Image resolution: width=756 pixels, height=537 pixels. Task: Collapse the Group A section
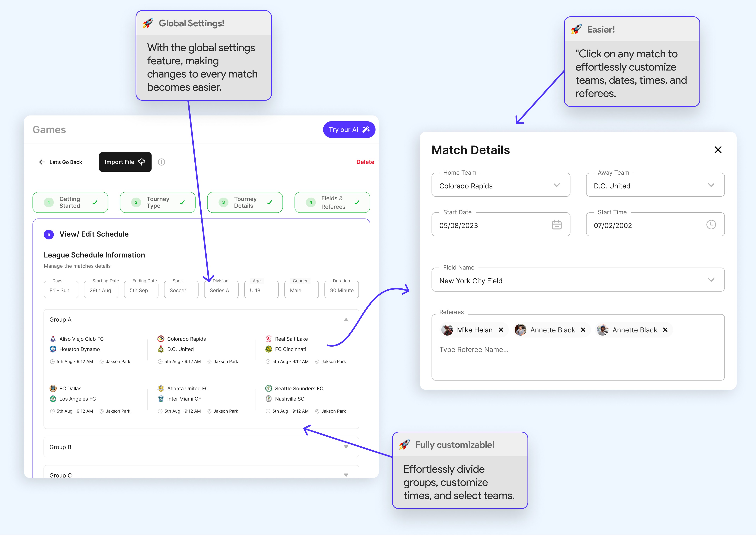pos(346,320)
